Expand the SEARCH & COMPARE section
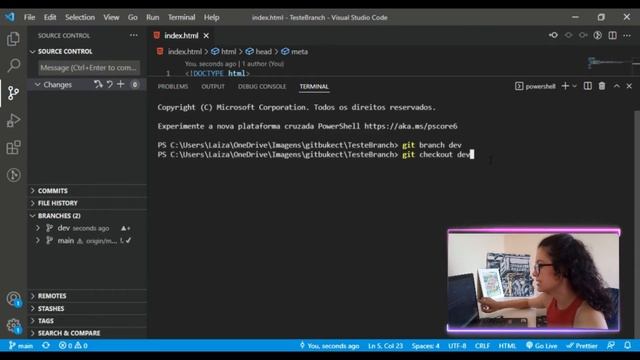Image resolution: width=640 pixels, height=360 pixels. point(32,333)
